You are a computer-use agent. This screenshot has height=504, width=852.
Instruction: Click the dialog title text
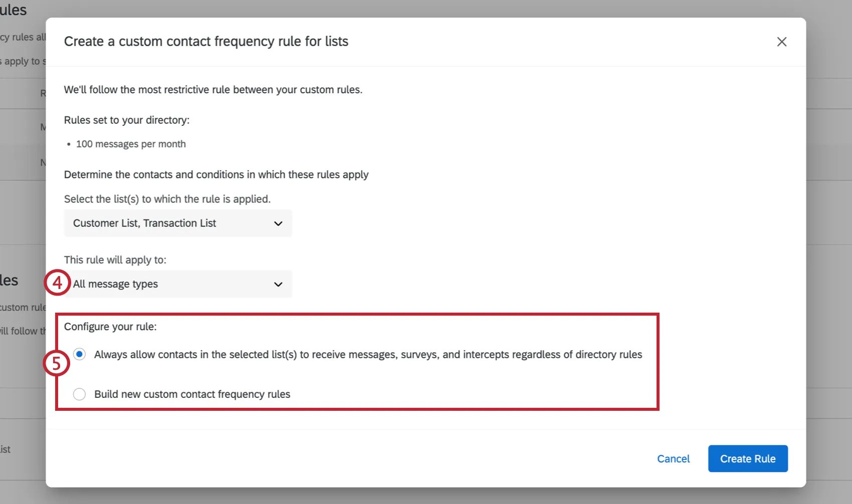pyautogui.click(x=206, y=41)
